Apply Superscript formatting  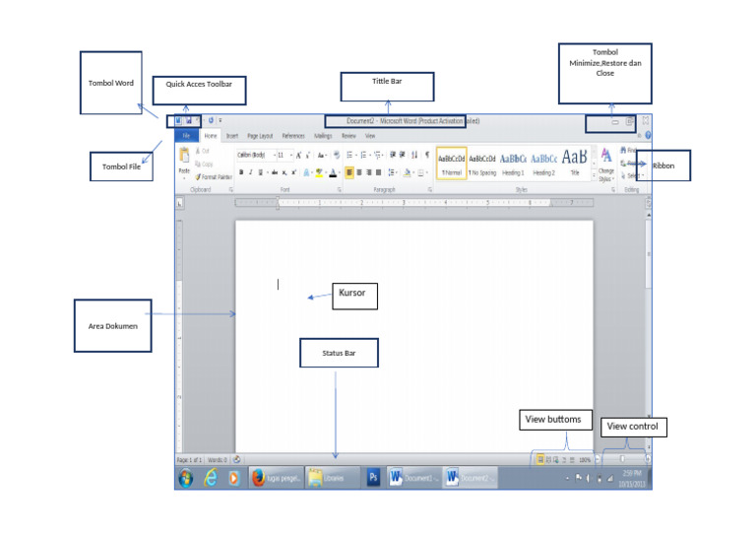point(293,172)
